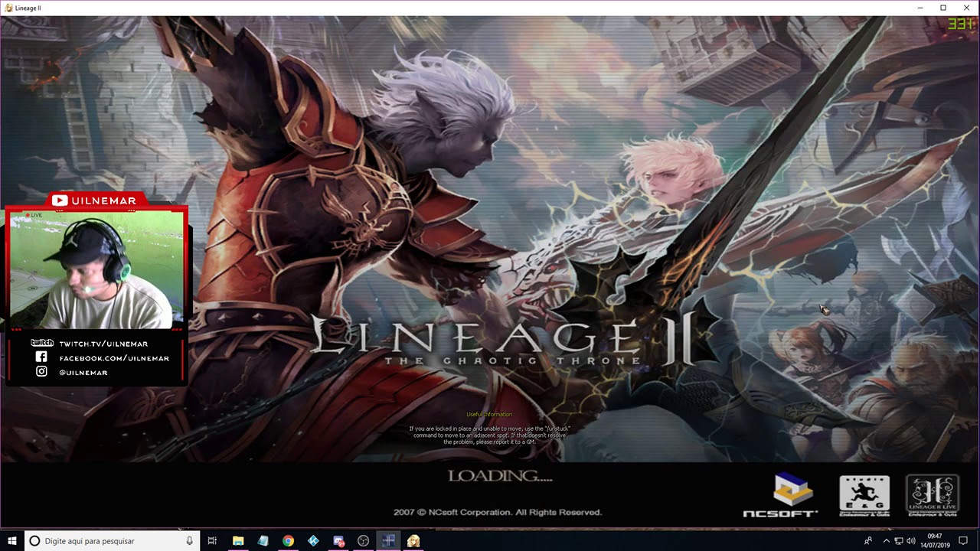Click the '2007 © NCsoft Corporation' copyright text
980x551 pixels.
point(498,512)
